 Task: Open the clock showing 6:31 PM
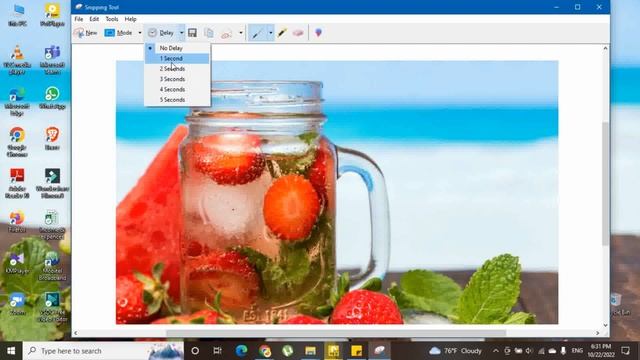600,351
